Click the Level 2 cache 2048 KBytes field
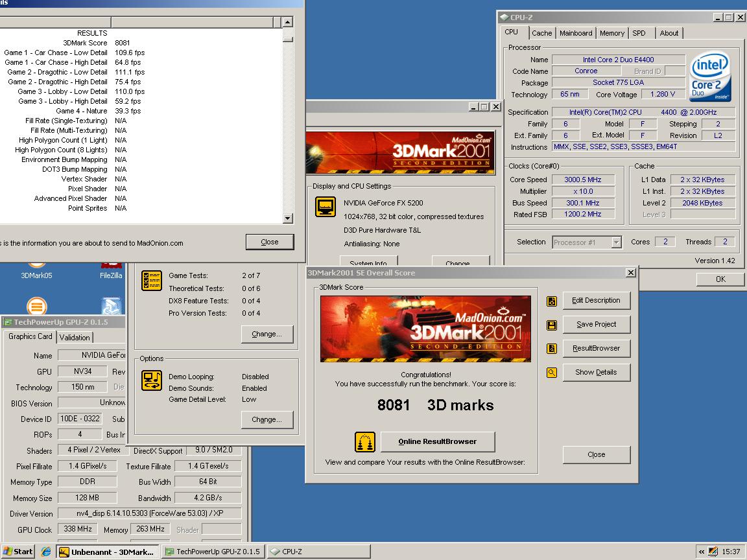Image resolution: width=747 pixels, height=560 pixels. [x=703, y=203]
